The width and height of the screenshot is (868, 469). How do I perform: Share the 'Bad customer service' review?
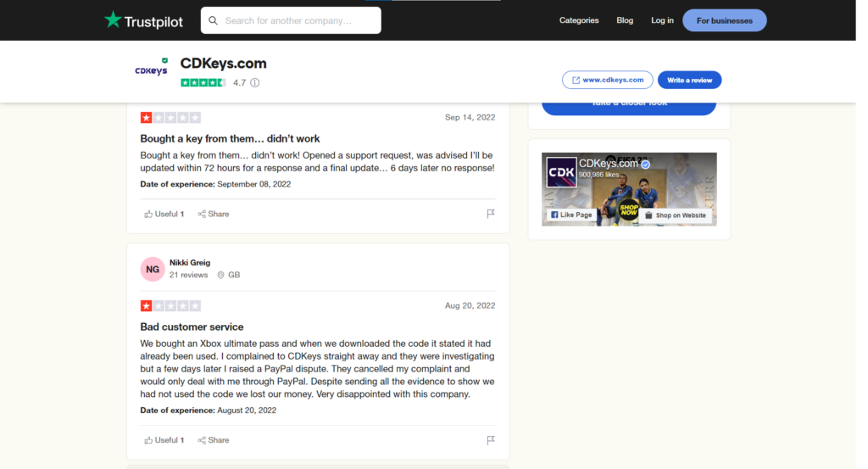click(213, 440)
